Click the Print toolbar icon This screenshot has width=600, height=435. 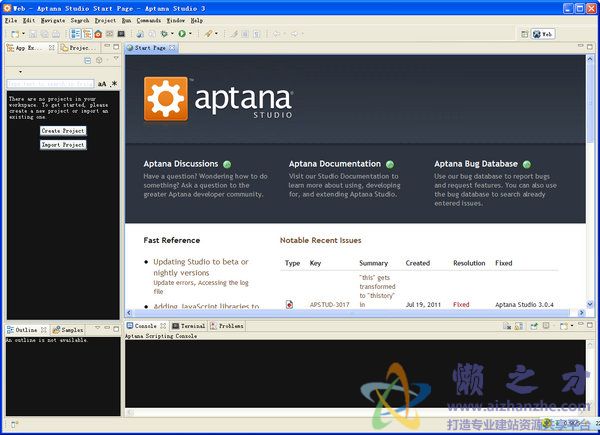(56, 34)
